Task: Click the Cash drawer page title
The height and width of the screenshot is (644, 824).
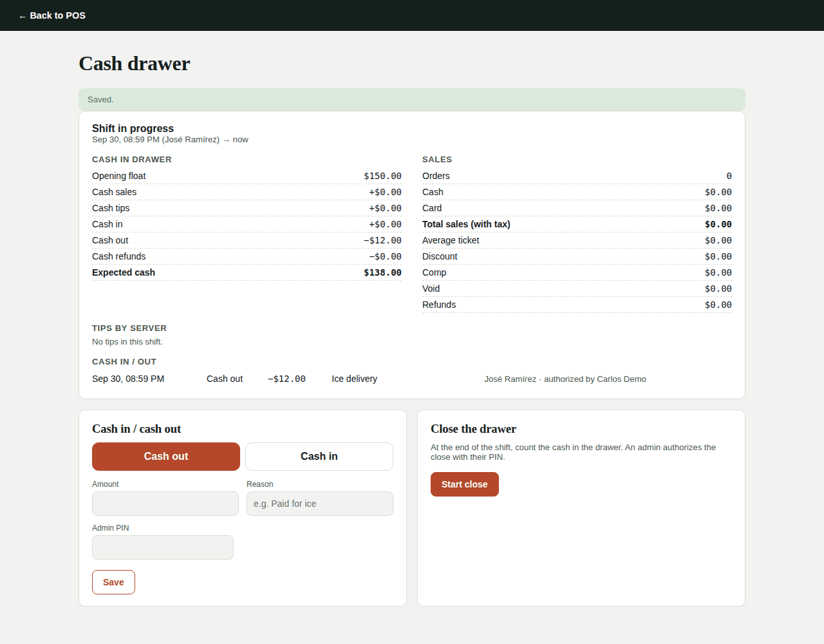Action: [135, 64]
